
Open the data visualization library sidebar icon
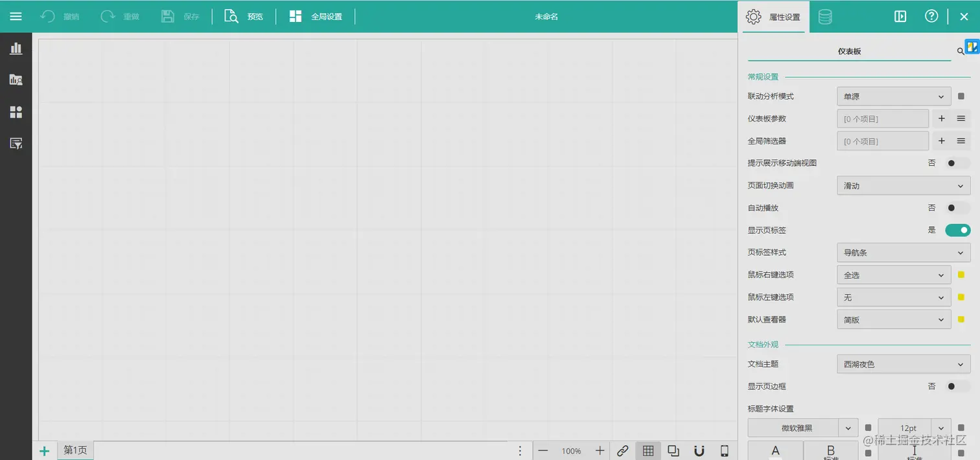click(x=16, y=80)
